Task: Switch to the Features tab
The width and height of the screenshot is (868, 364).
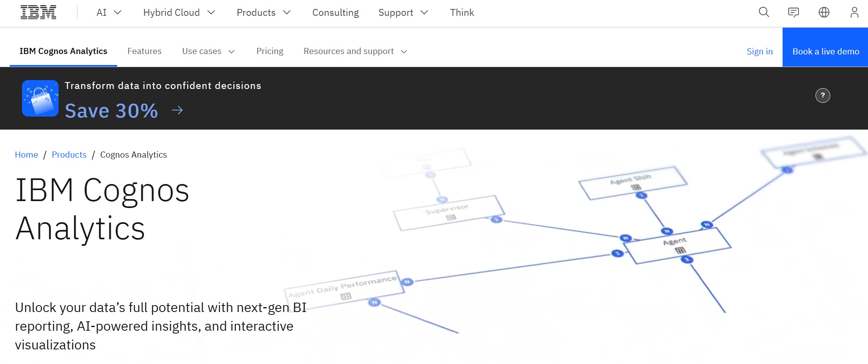Action: pos(144,51)
